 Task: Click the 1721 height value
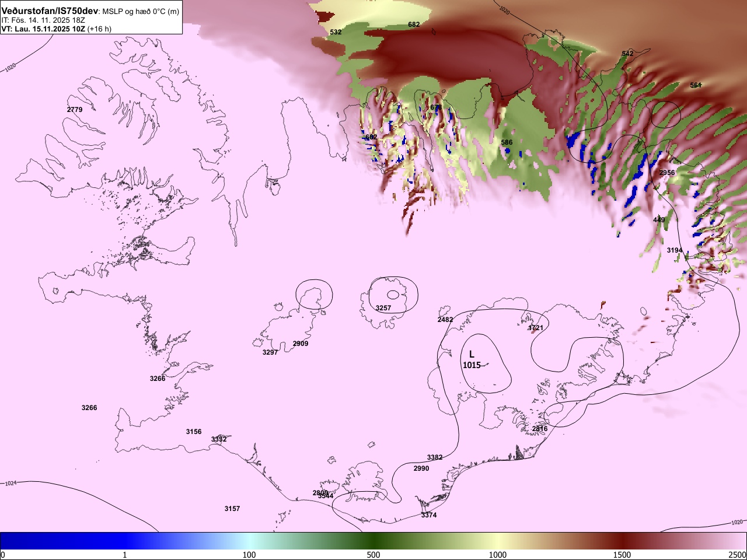536,328
